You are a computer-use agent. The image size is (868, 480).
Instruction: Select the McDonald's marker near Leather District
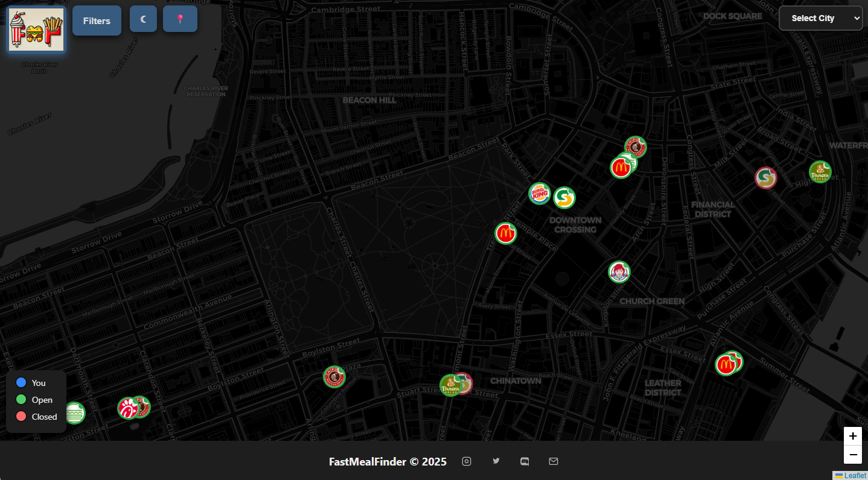click(x=726, y=365)
